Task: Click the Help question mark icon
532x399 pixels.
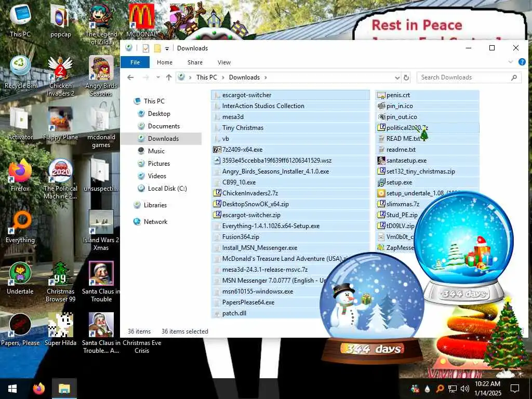Action: pos(522,62)
